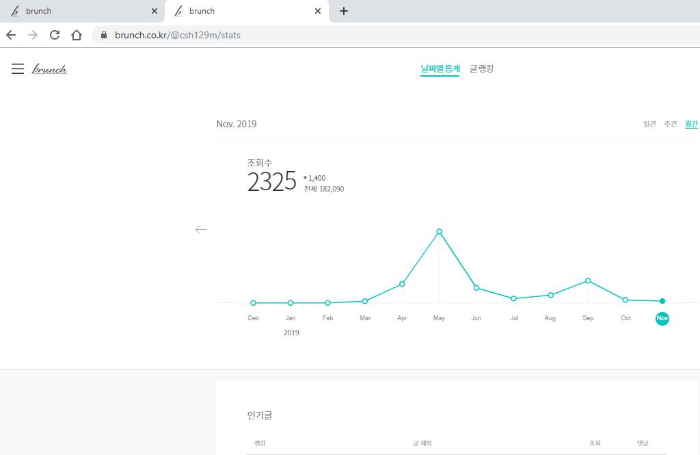The image size is (700, 455).
Task: Select the Jun data point on chart
Action: point(476,288)
